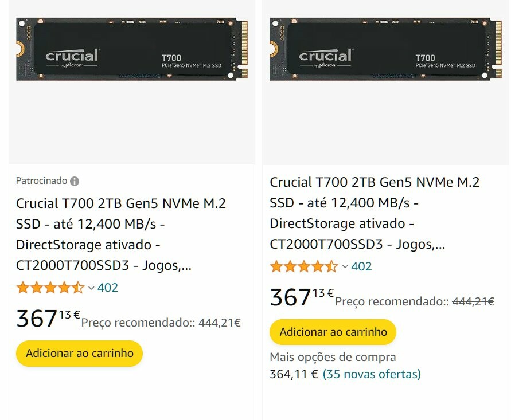Click the sponsored Crucial T700 SSD image
This screenshot has height=420, width=511.
[x=132, y=50]
